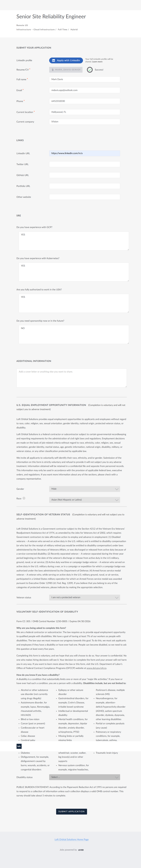Click the Full name input field
Screen dimensions: 141x868
click(x=84, y=79)
